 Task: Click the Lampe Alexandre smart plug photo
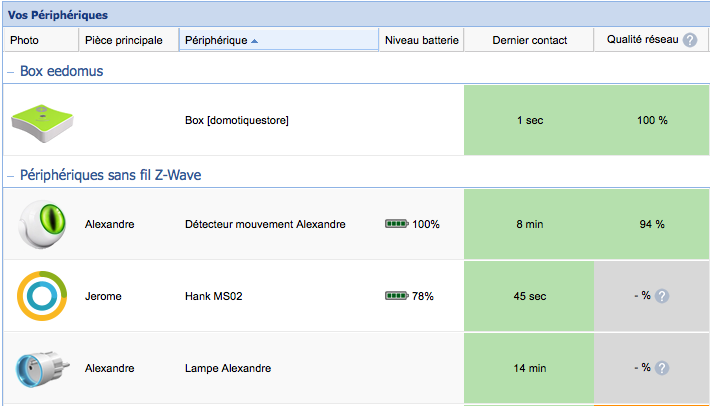(x=43, y=368)
